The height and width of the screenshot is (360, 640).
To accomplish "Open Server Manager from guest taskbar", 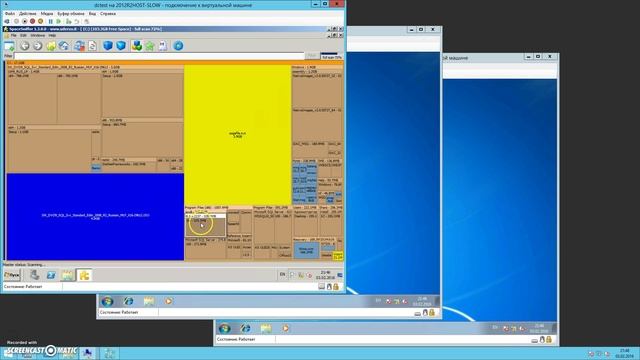I will pyautogui.click(x=35, y=276).
